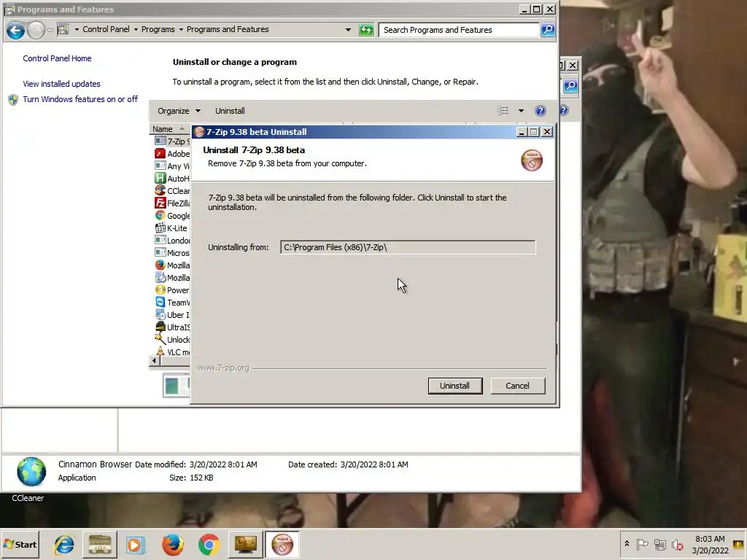Click the network tray icon
Image resolution: width=747 pixels, height=560 pixels.
pyautogui.click(x=659, y=544)
